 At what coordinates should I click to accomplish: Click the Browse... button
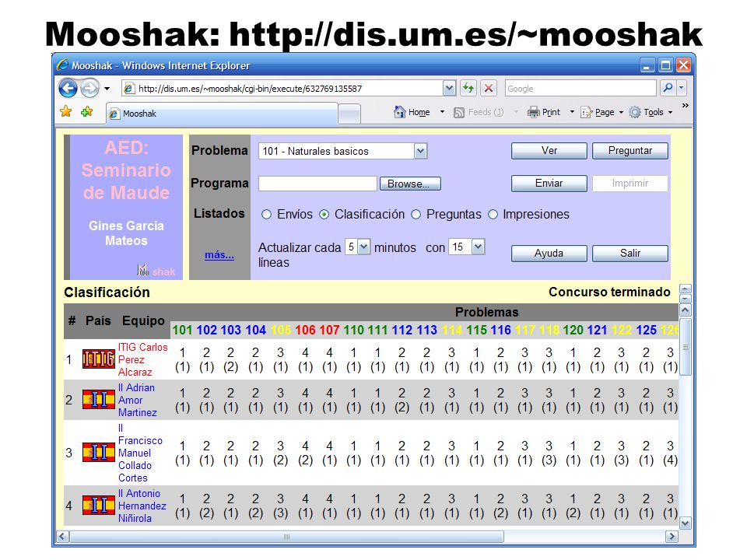(410, 184)
